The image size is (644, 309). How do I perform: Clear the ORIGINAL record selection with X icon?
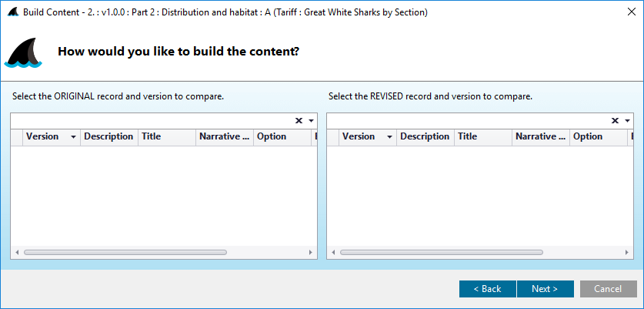[x=299, y=120]
